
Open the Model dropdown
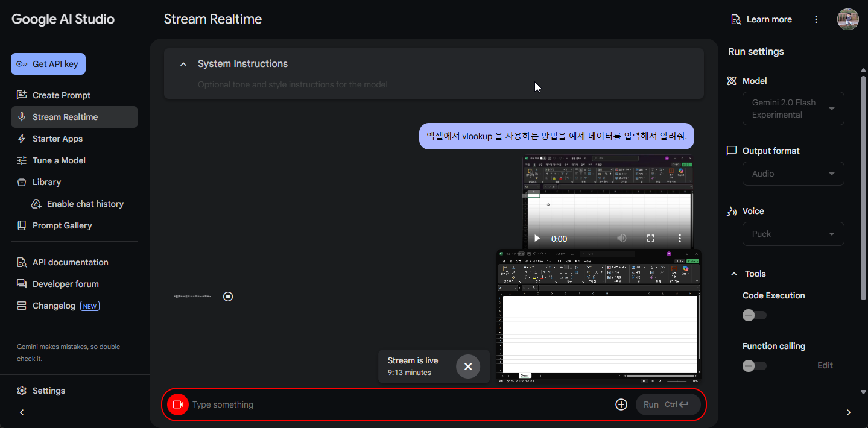(x=793, y=109)
